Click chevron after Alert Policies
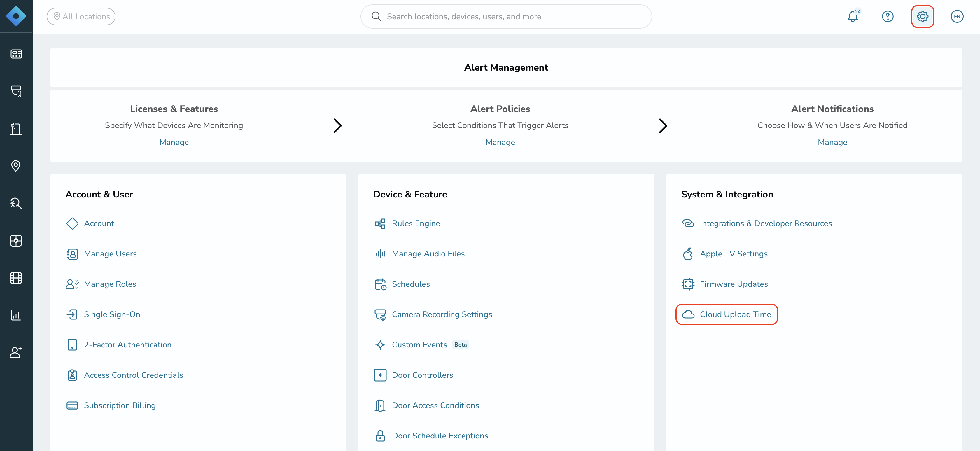Image resolution: width=980 pixels, height=451 pixels. [663, 126]
